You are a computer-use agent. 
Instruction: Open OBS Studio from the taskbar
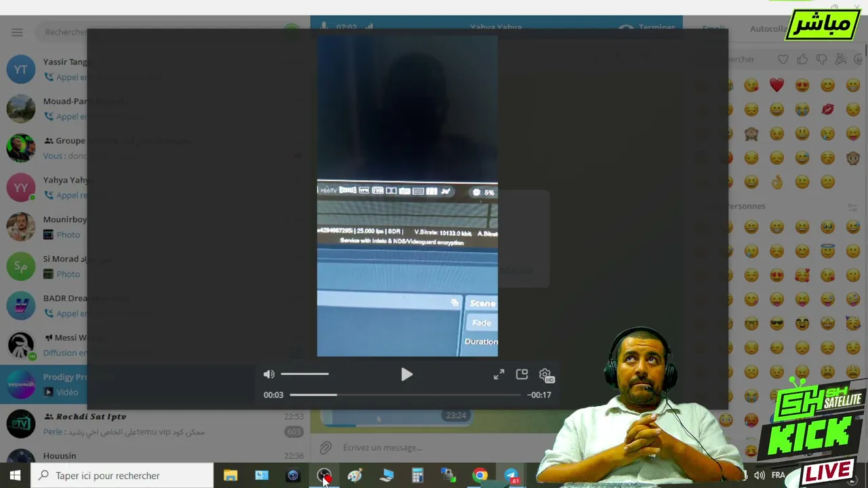coord(323,475)
